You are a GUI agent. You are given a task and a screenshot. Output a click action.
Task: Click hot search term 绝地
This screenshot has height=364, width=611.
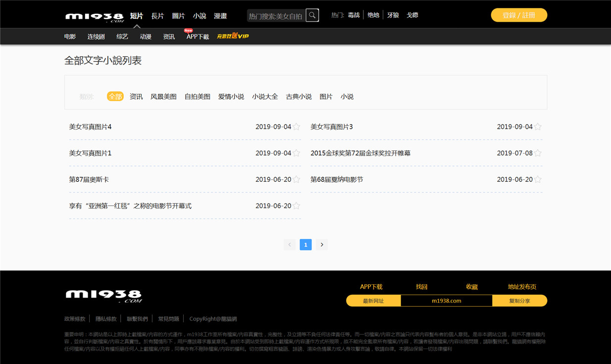[x=373, y=15]
